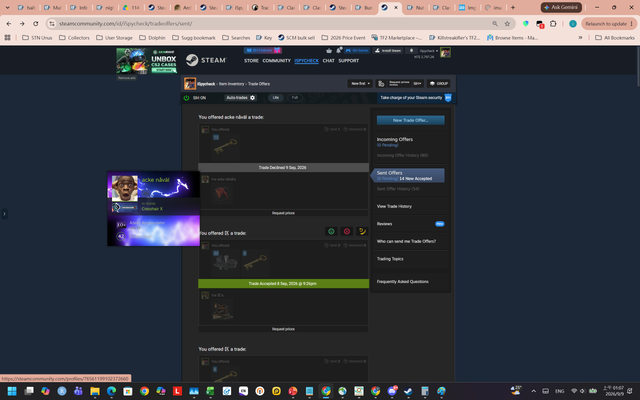Open the Trading Topics link
The width and height of the screenshot is (640, 400).
[x=390, y=259]
